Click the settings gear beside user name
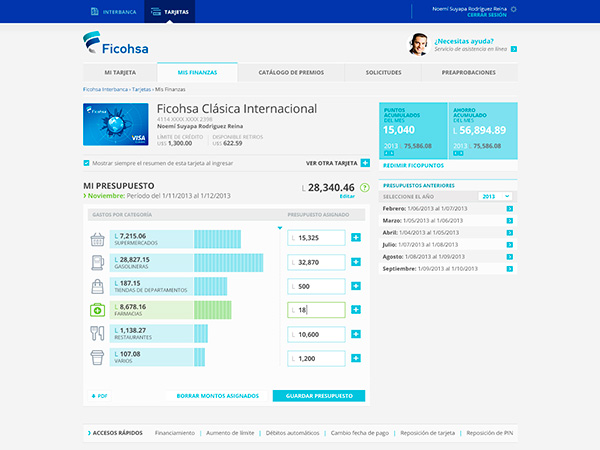This screenshot has width=600, height=450. (514, 9)
